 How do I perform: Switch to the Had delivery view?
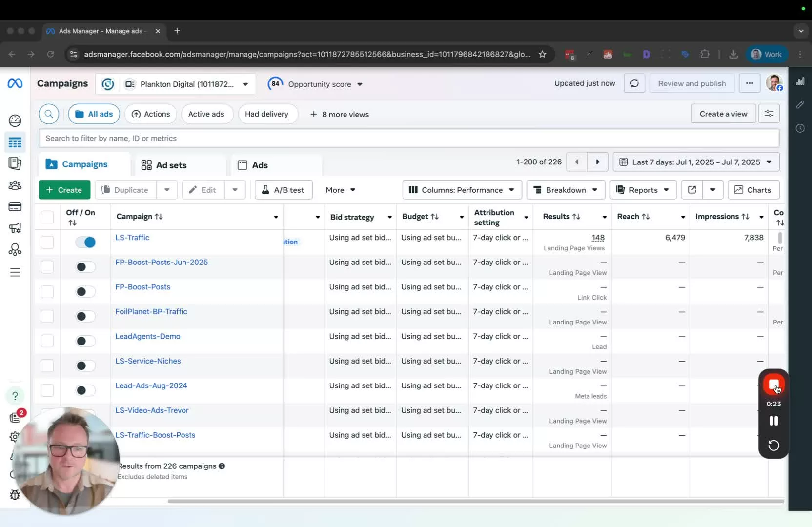(x=267, y=114)
